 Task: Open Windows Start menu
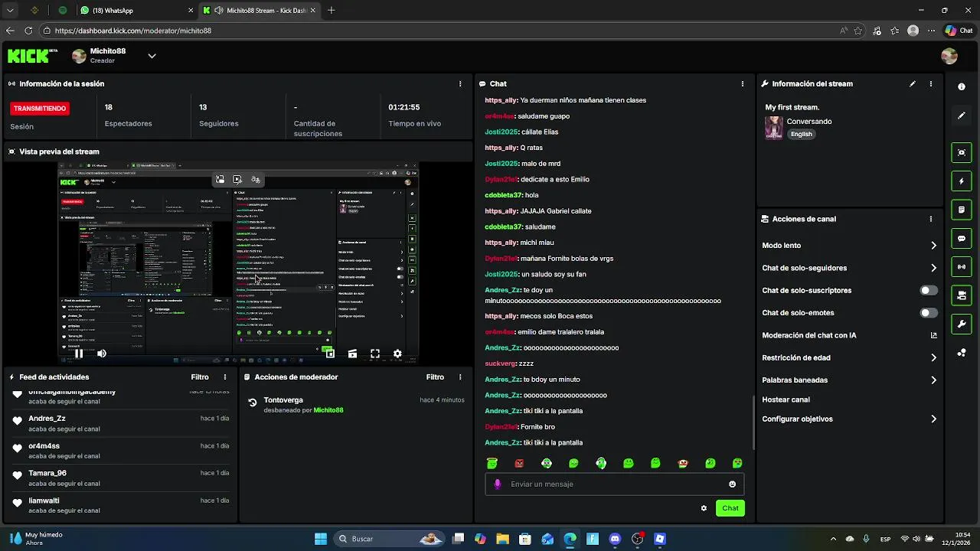point(321,539)
